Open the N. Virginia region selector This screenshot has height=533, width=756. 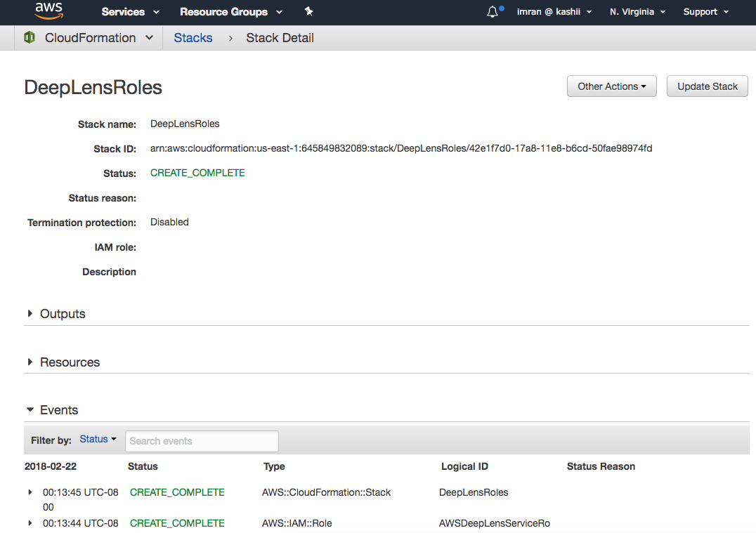637,12
